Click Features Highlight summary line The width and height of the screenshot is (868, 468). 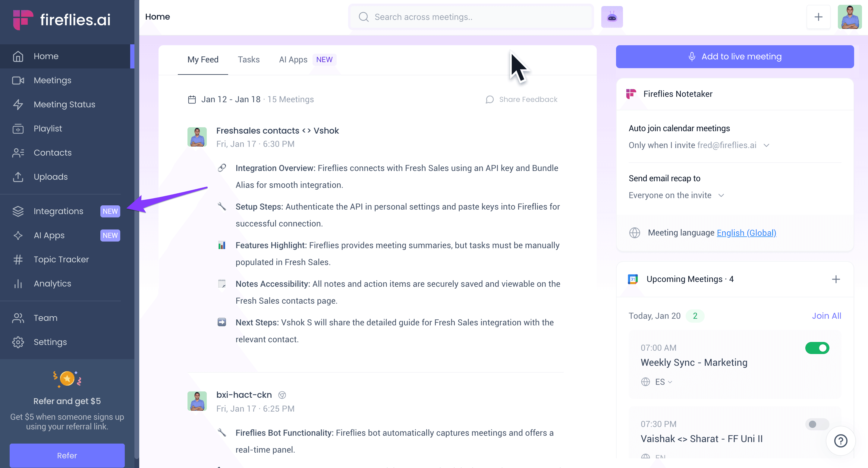click(397, 254)
